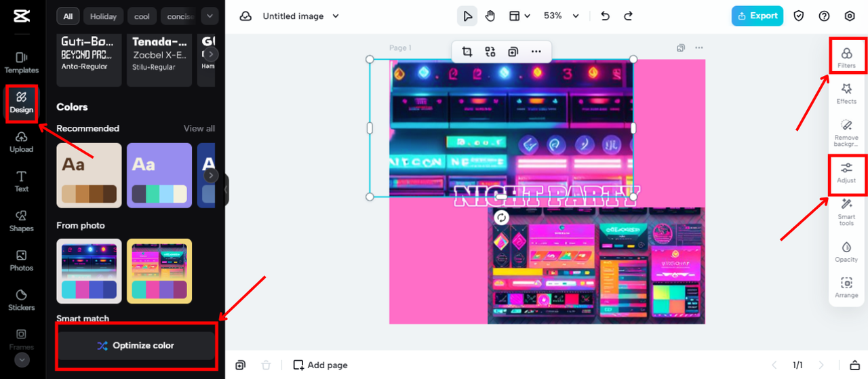
Task: Show next recommended color themes with the arrow
Action: [x=212, y=175]
